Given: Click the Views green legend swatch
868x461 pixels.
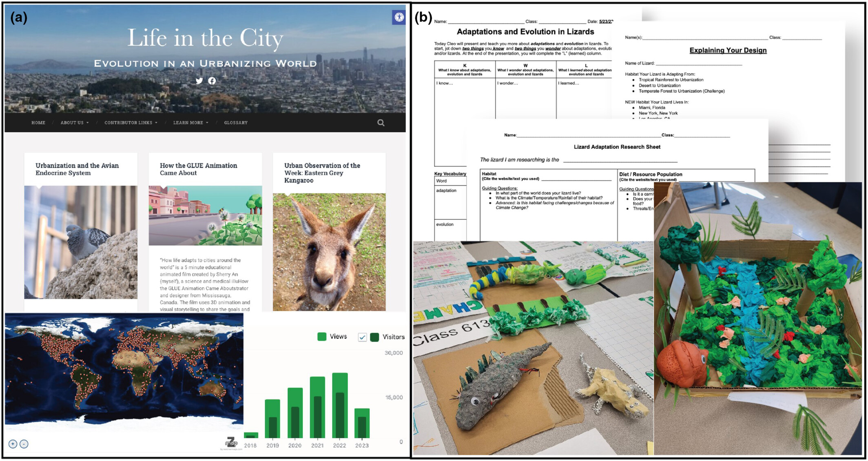Looking at the screenshot, I should point(322,337).
